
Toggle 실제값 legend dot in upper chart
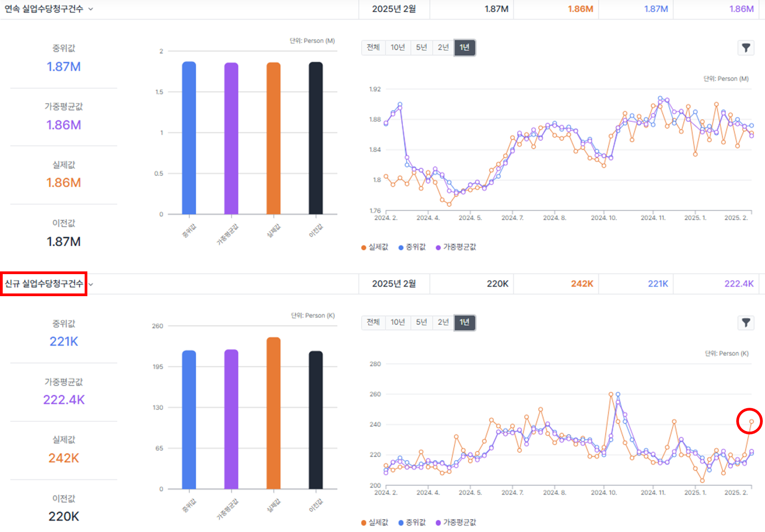click(364, 248)
